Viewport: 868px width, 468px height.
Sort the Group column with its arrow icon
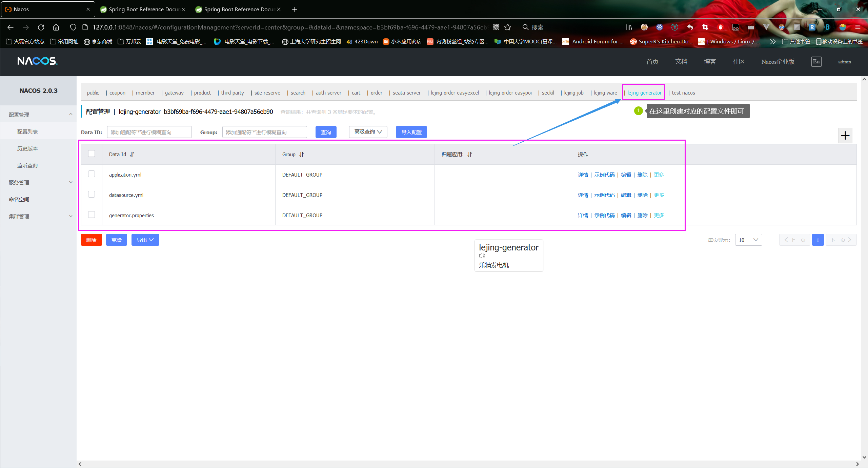pos(301,154)
